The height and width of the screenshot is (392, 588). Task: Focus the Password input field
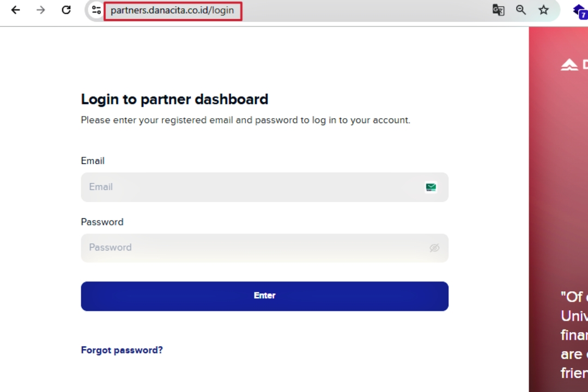251,248
